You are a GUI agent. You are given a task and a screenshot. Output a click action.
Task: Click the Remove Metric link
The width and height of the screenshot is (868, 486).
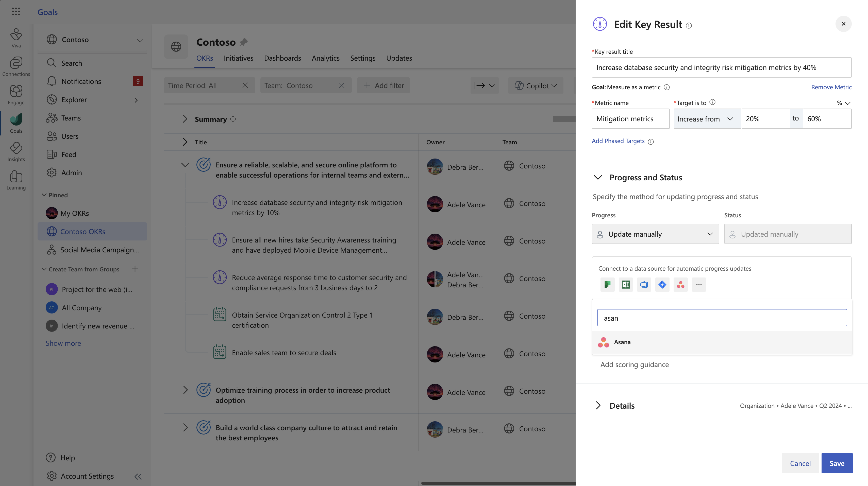831,87
